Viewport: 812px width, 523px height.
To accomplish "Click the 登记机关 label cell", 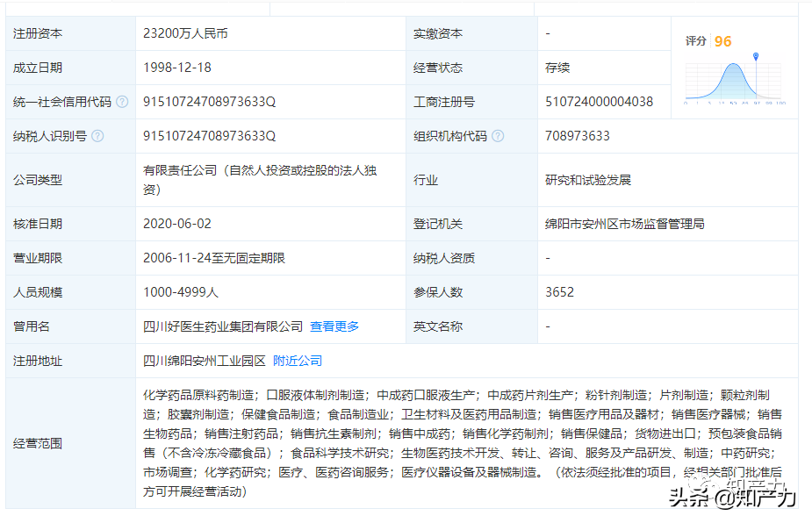I will tap(471, 225).
